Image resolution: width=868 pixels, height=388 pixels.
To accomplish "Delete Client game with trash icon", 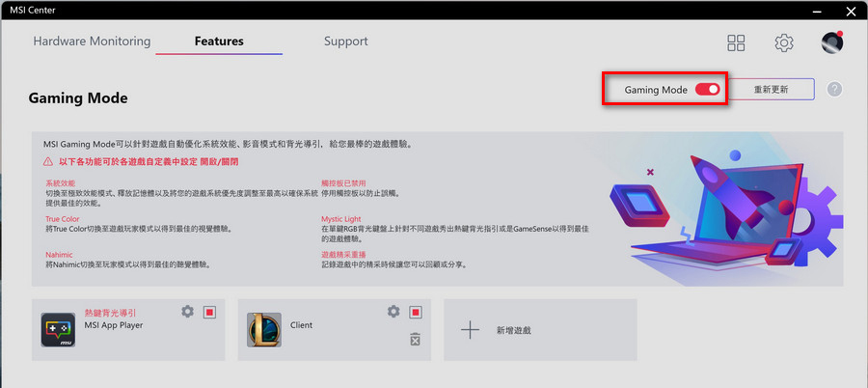I will pyautogui.click(x=415, y=339).
